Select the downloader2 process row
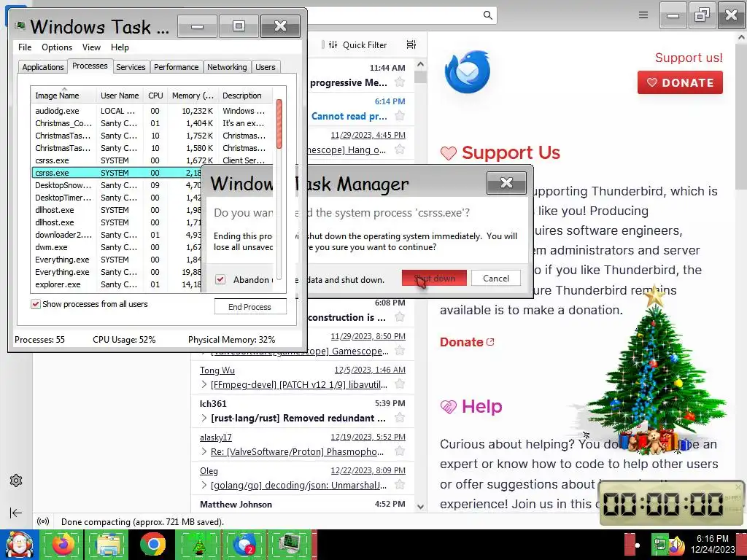Image resolution: width=747 pixels, height=560 pixels. click(x=117, y=235)
